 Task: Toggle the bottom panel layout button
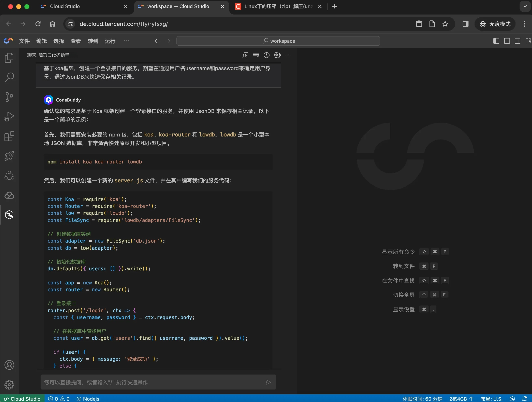pos(507,41)
